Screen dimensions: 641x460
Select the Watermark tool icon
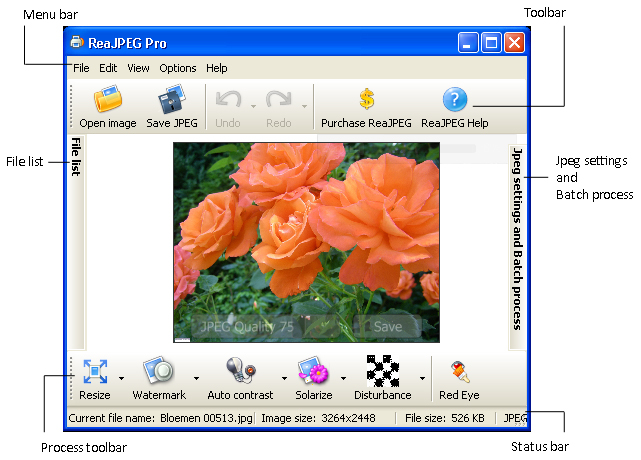159,370
